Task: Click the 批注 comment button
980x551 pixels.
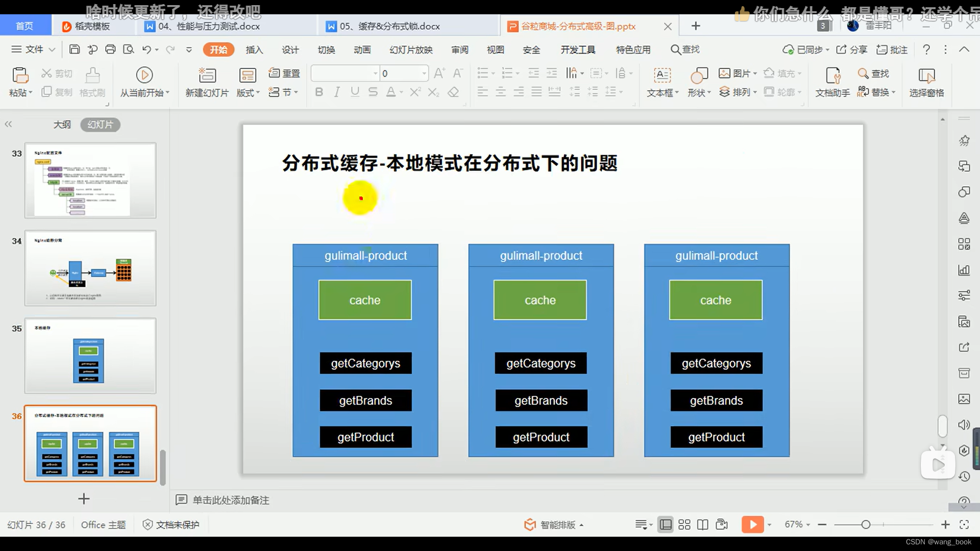Action: pos(892,49)
